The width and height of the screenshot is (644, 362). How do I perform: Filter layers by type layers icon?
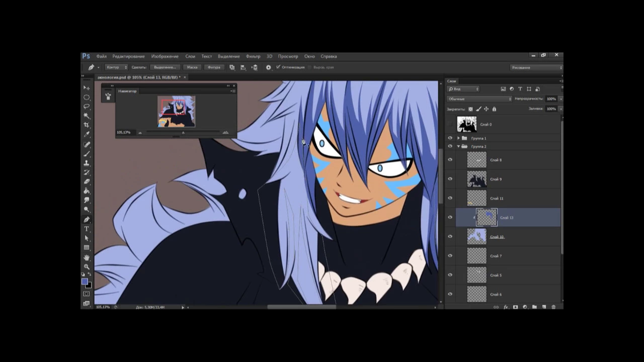(x=520, y=89)
